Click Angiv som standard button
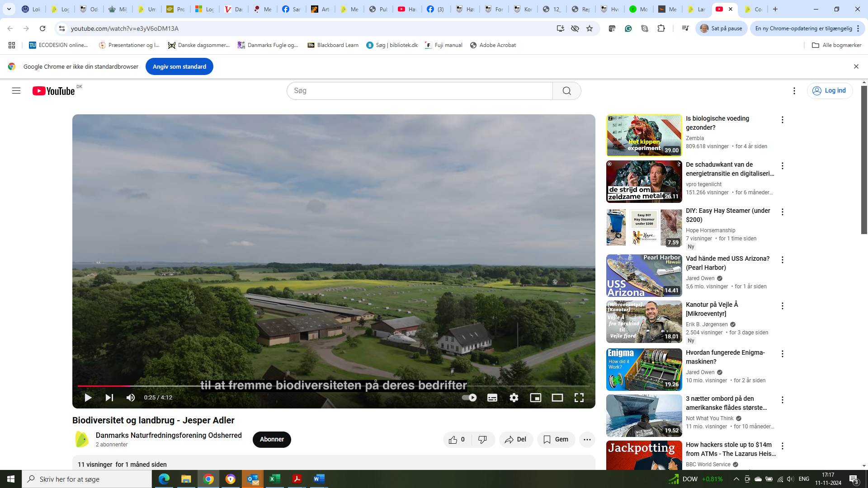868x488 pixels. 179,66
